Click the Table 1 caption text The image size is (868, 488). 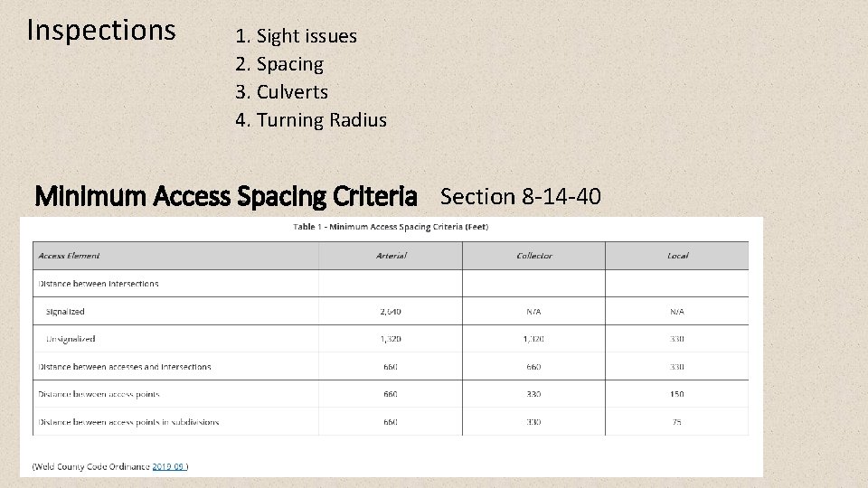tap(391, 227)
